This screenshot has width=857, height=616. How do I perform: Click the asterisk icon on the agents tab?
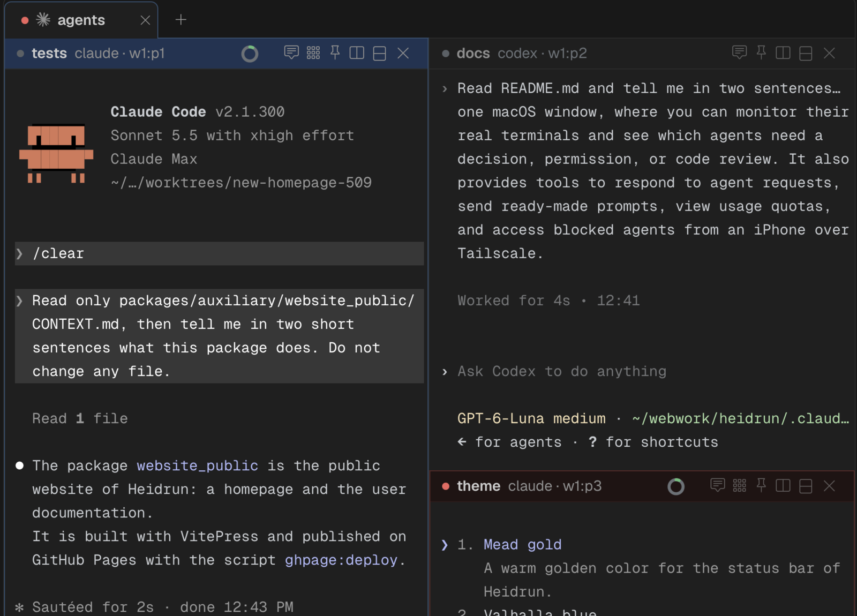click(43, 20)
